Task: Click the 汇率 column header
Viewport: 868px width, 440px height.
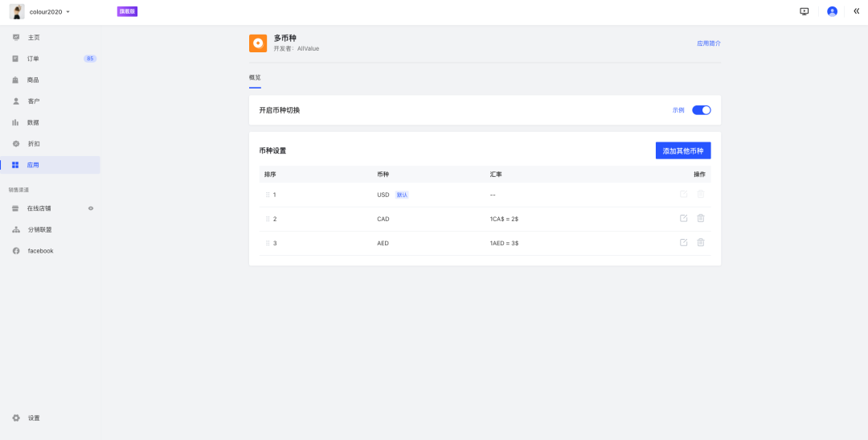Action: tap(496, 175)
